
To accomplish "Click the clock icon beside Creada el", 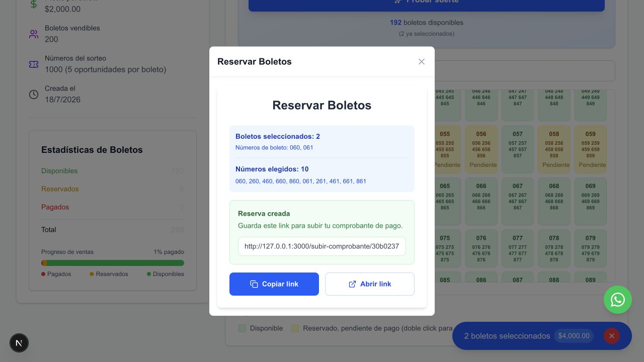I will pyautogui.click(x=34, y=95).
